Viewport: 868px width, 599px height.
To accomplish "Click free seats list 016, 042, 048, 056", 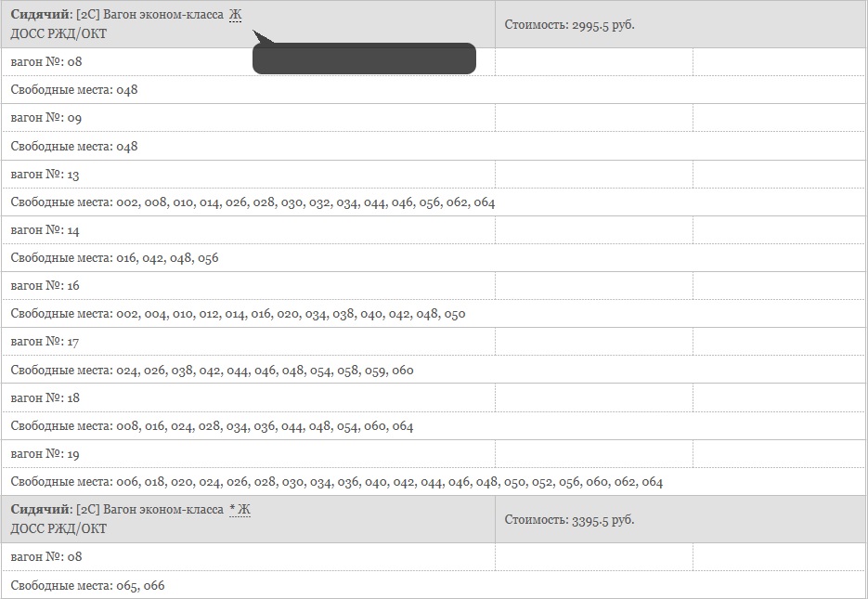I will point(434,258).
